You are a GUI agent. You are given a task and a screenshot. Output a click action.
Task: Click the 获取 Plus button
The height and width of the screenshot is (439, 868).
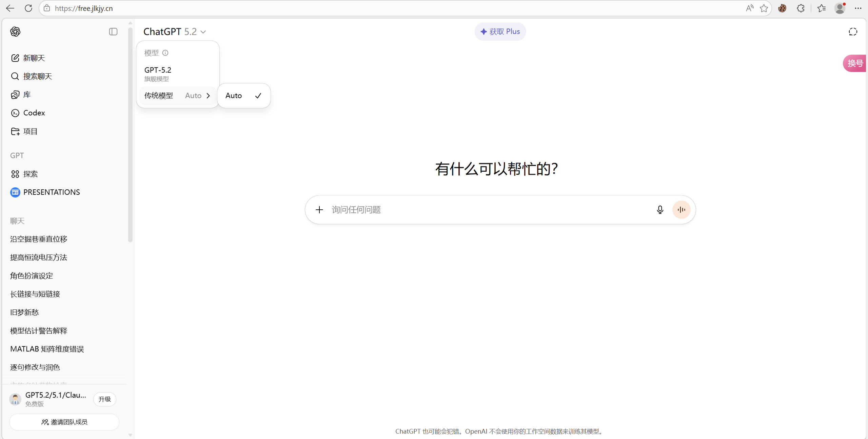(x=499, y=31)
